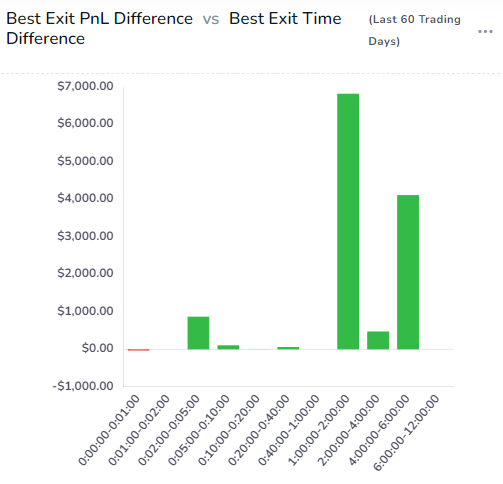This screenshot has width=503, height=484.
Task: Select the 4:00:00-6:00:00 green bar
Action: [408, 272]
